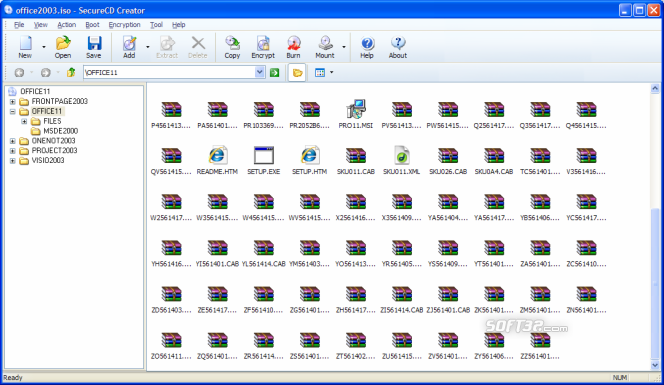Screen dimensions: 664x385
Task: Select the SETUP.HTM file icon
Action: [310, 160]
